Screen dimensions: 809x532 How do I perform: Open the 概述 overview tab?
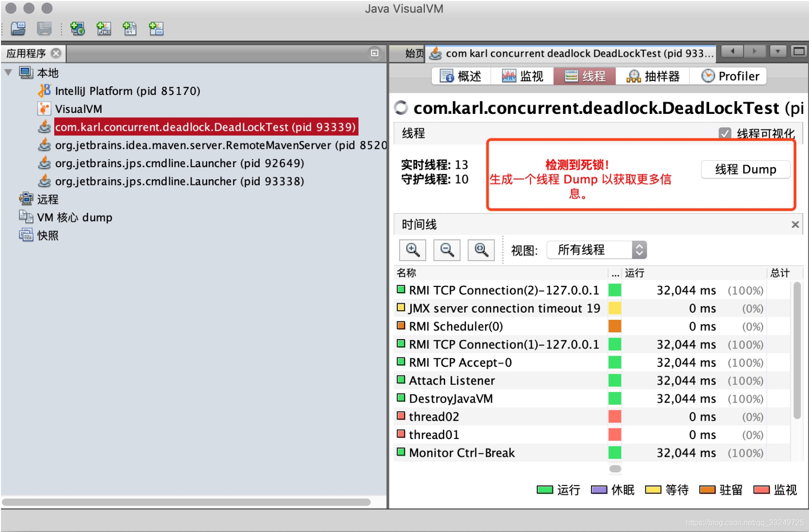461,76
